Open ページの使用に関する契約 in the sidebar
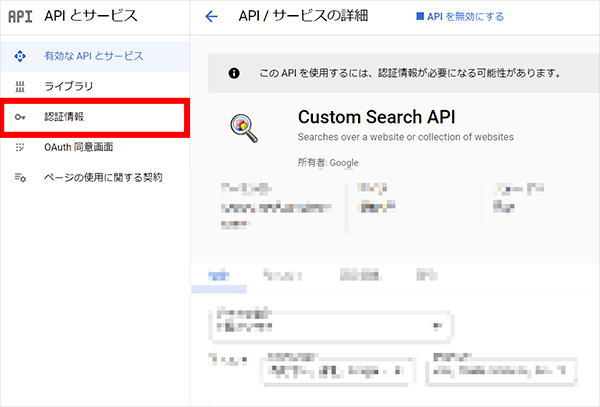 click(x=95, y=177)
